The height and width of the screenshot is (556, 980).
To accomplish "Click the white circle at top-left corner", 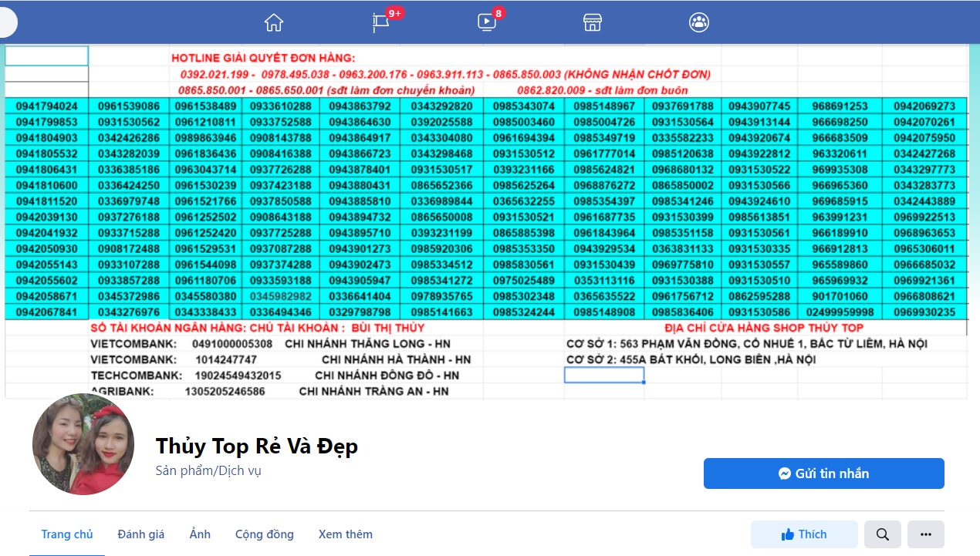I will tap(6, 23).
